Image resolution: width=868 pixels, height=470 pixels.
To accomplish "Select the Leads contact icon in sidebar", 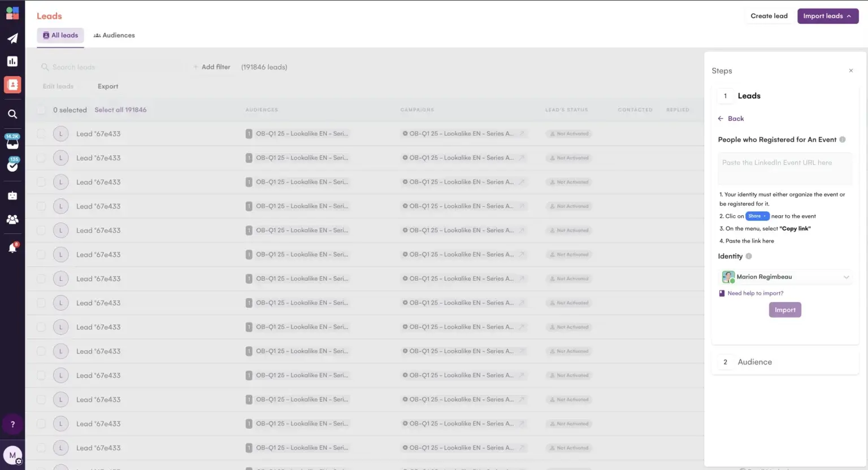I will click(12, 85).
